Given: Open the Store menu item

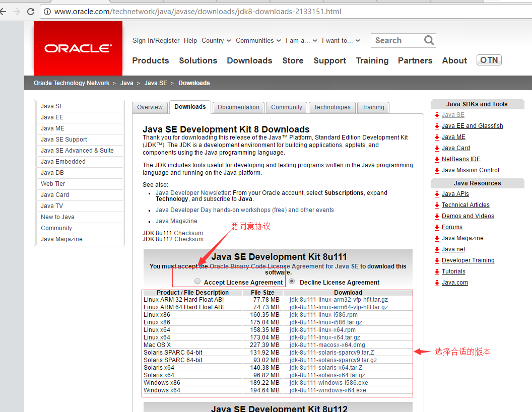Looking at the screenshot, I should coord(293,60).
